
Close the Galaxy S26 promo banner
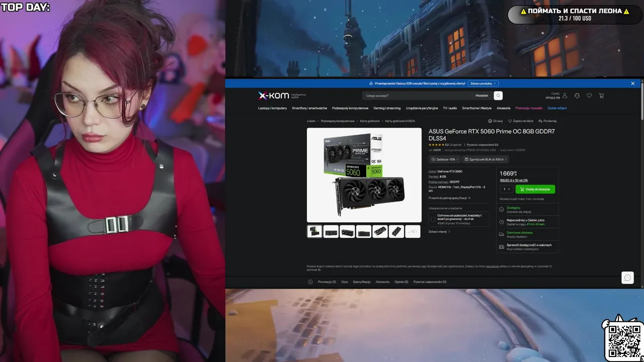tap(633, 83)
